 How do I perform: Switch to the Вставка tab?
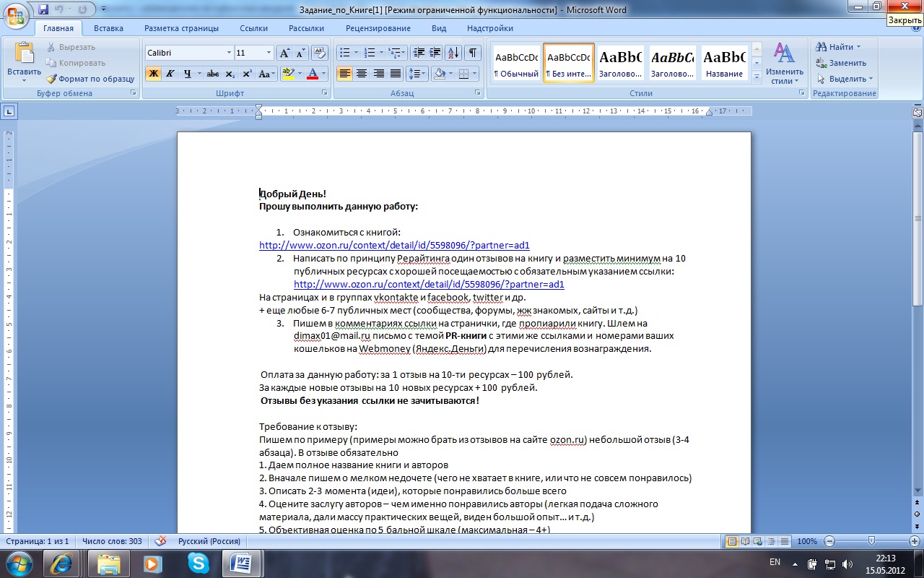point(108,28)
